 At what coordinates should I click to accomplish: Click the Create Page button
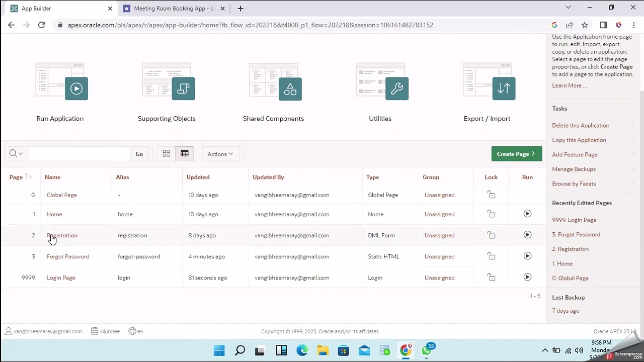click(x=517, y=154)
